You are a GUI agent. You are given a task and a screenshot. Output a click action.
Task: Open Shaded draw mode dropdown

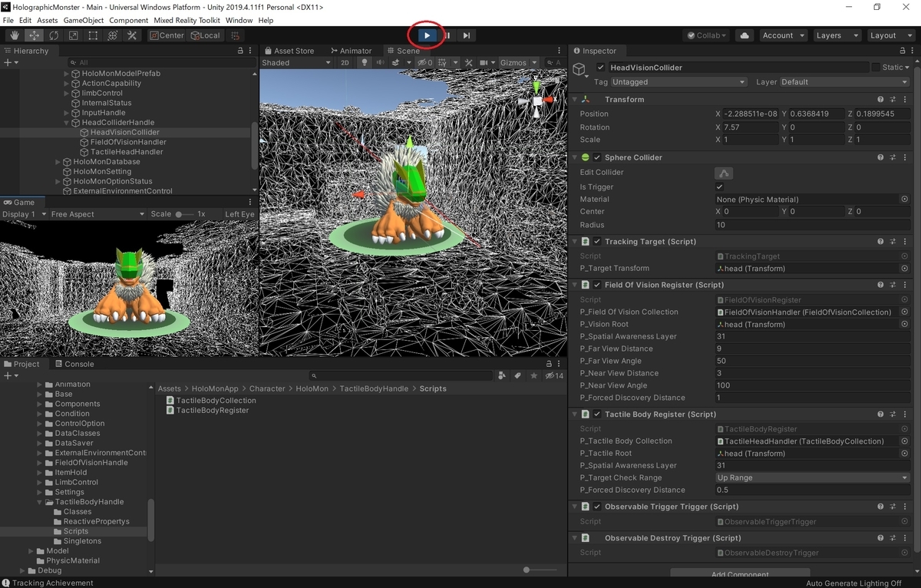[x=296, y=62]
